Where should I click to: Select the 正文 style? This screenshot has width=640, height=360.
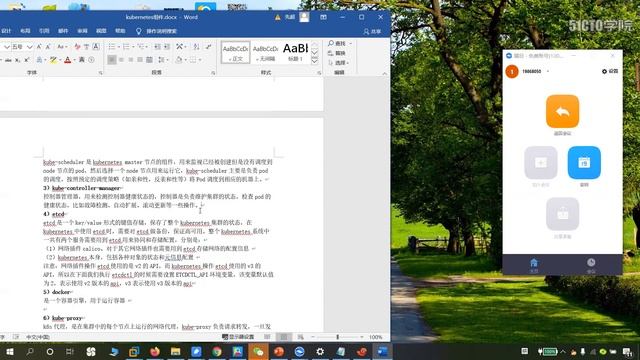(x=236, y=52)
